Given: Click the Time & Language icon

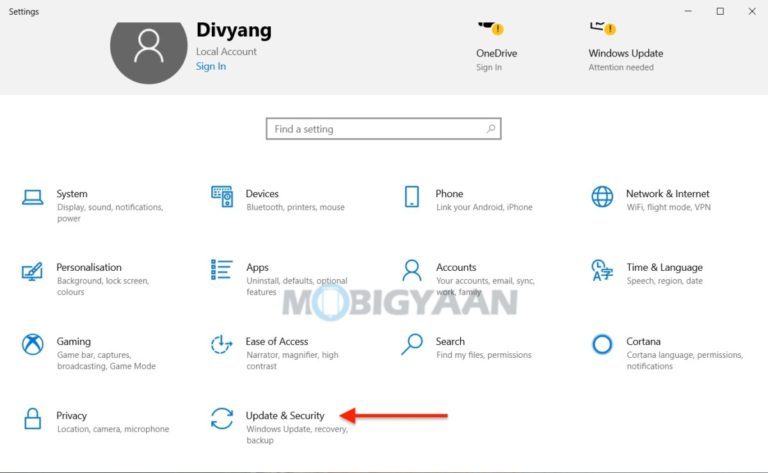Looking at the screenshot, I should pyautogui.click(x=602, y=271).
